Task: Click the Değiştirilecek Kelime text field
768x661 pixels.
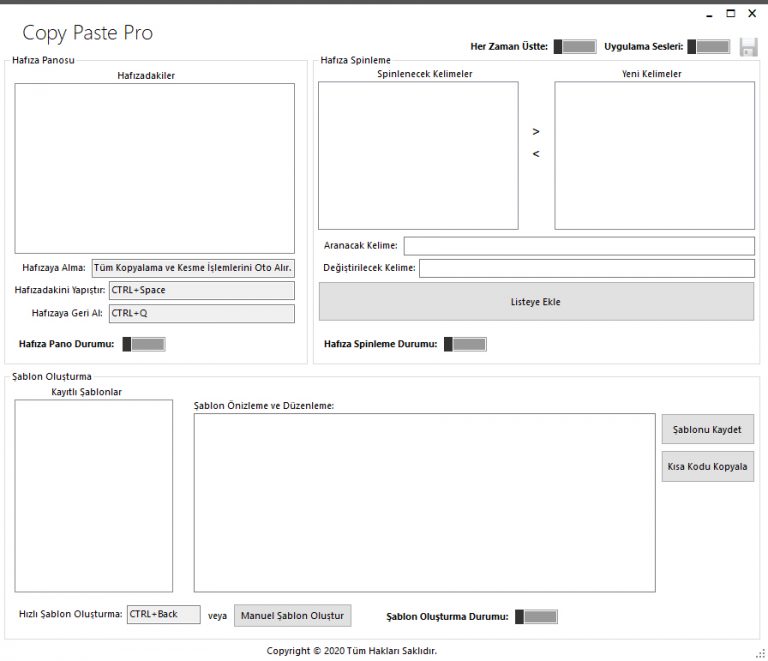Action: pos(586,269)
